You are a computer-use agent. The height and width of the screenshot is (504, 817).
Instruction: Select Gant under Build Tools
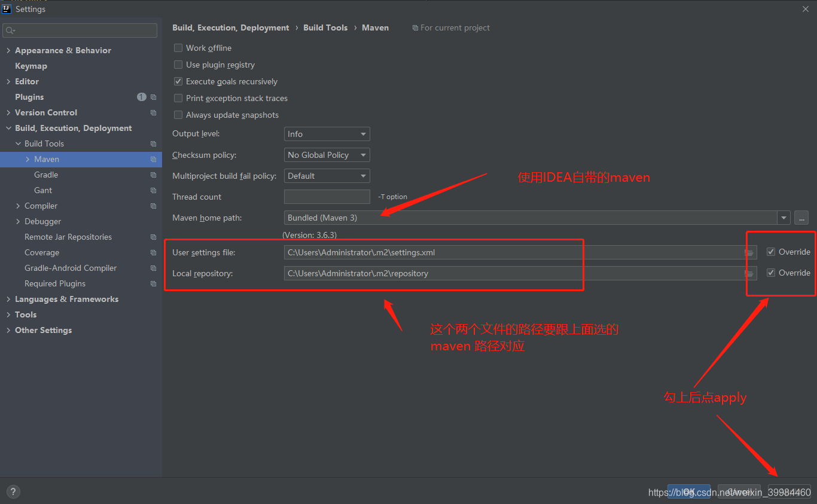pyautogui.click(x=43, y=190)
